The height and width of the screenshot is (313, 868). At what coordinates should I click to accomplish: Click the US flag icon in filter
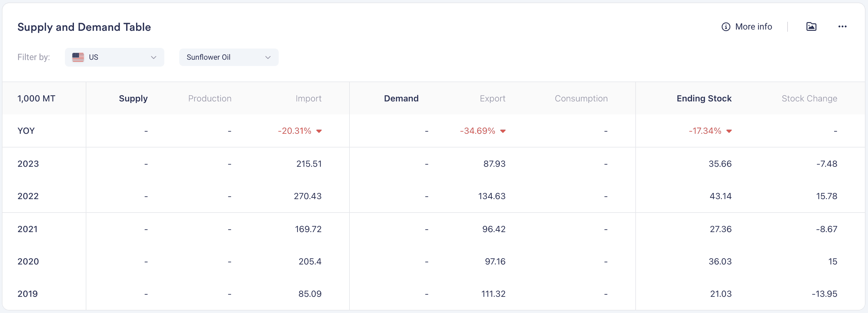78,57
